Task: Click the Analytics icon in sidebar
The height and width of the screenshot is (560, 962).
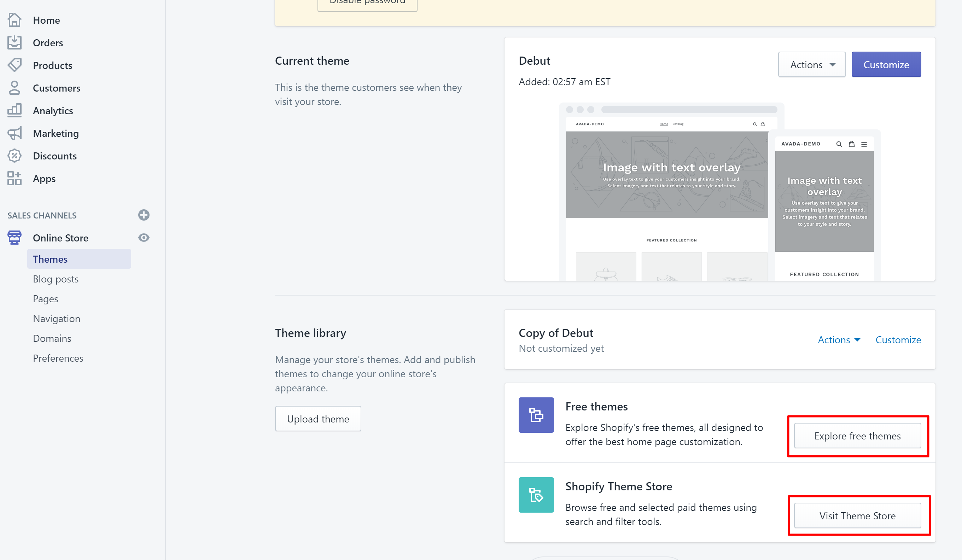Action: pyautogui.click(x=14, y=110)
